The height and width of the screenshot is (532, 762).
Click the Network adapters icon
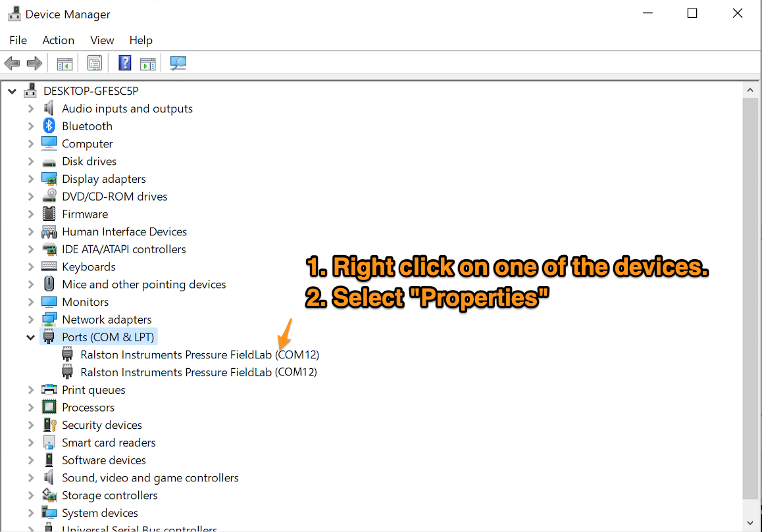click(49, 319)
